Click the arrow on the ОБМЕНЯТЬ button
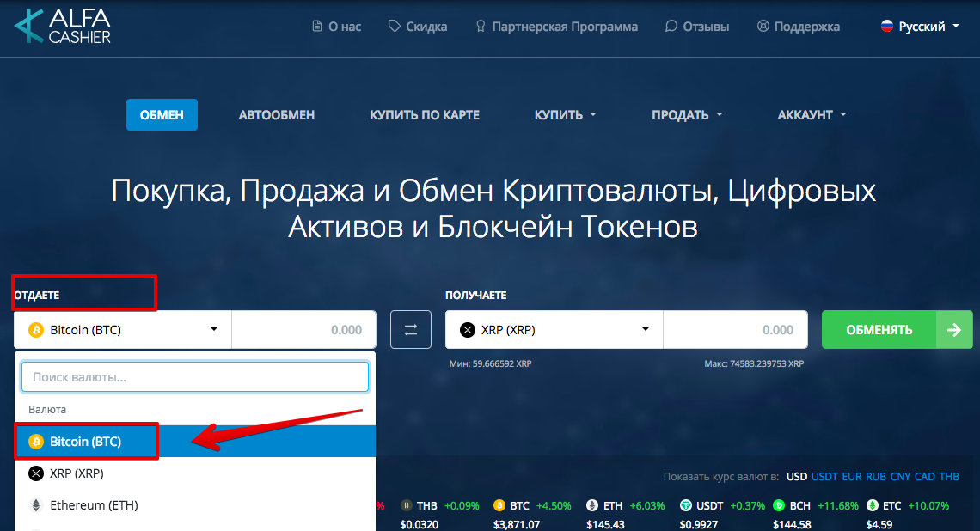 954,330
